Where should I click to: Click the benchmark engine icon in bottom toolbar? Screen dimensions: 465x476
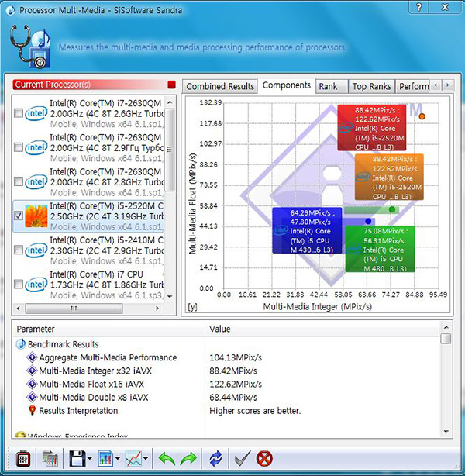coord(23,459)
